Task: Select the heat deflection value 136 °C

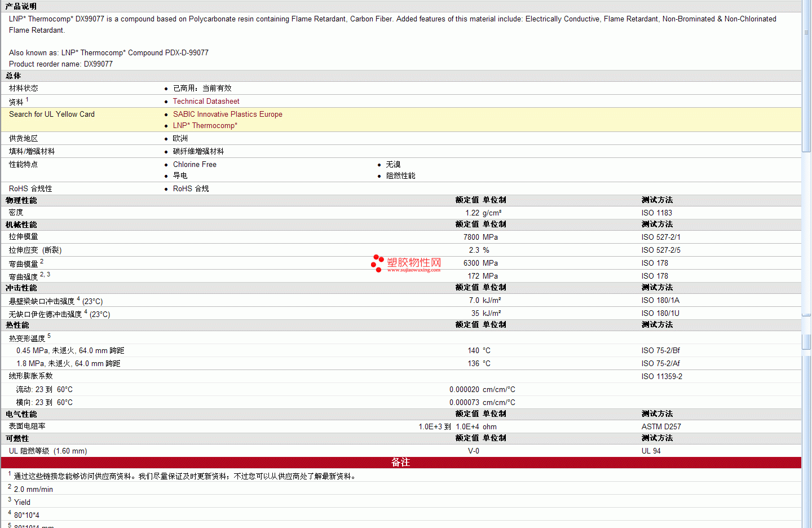Action: 479,364
